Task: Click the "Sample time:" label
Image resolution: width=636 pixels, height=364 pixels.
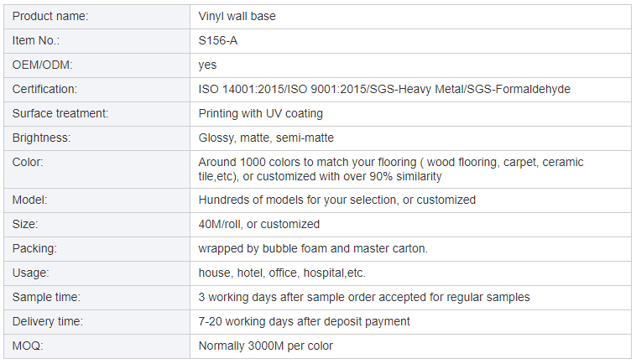Action: pyautogui.click(x=46, y=297)
